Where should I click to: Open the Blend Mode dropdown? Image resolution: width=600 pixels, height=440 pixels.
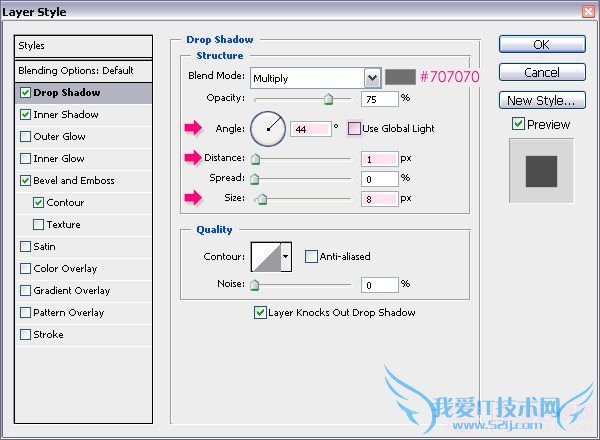pos(372,78)
